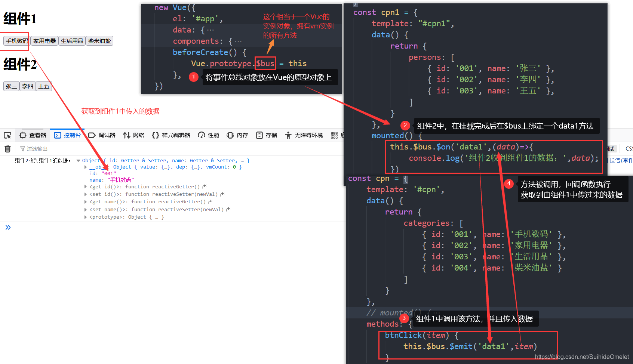Unfold the collapsed data: { block
The width and height of the screenshot is (633, 364).
point(211,30)
